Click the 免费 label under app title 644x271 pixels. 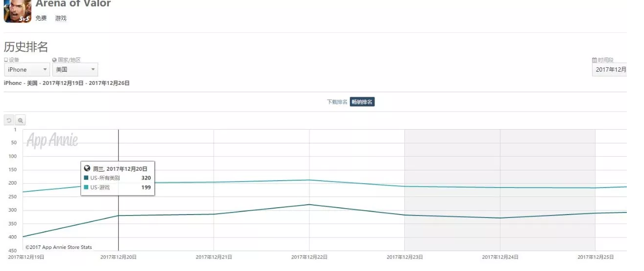point(41,18)
